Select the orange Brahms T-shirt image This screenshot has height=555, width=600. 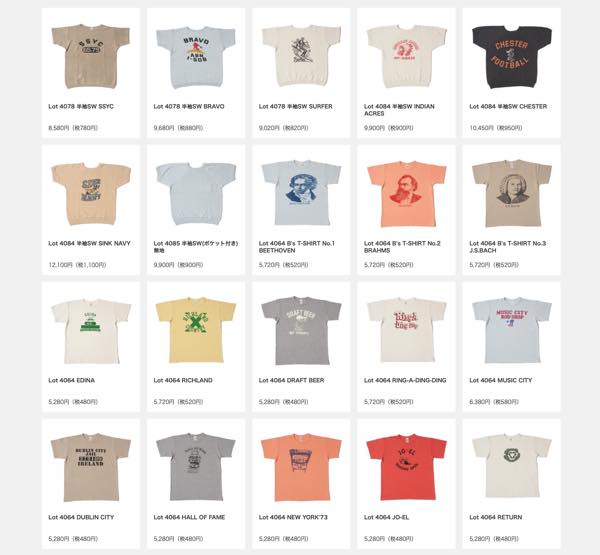click(x=406, y=194)
